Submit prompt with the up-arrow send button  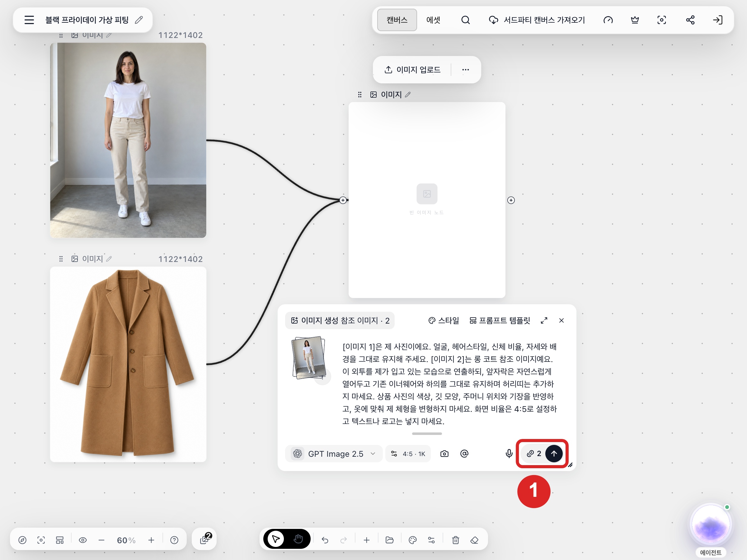point(554,453)
